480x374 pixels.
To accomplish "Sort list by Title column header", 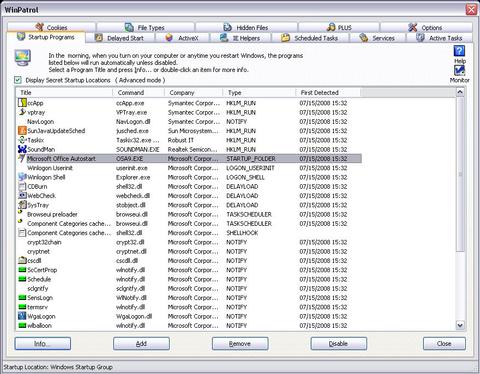I will point(65,92).
